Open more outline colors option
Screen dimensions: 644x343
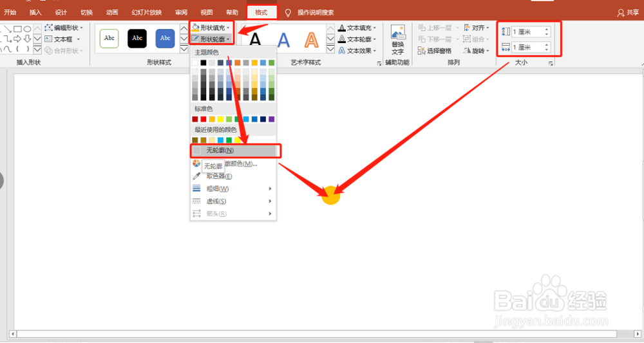tap(233, 163)
